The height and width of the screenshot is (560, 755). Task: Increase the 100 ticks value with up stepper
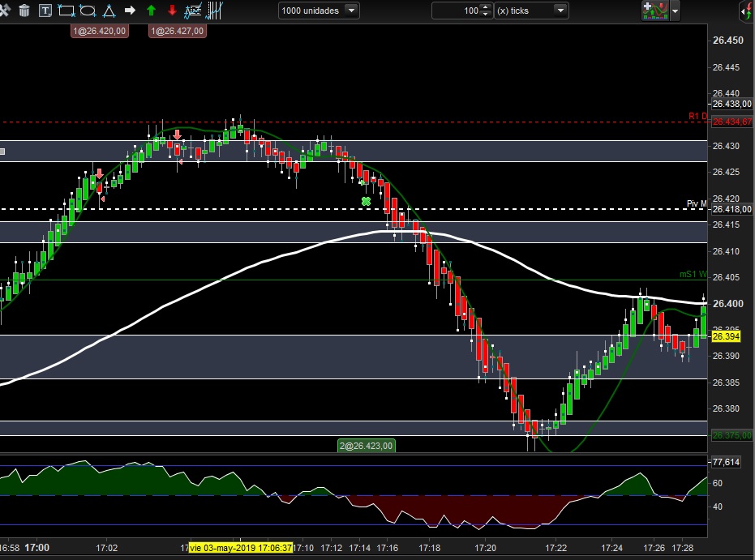(485, 6)
